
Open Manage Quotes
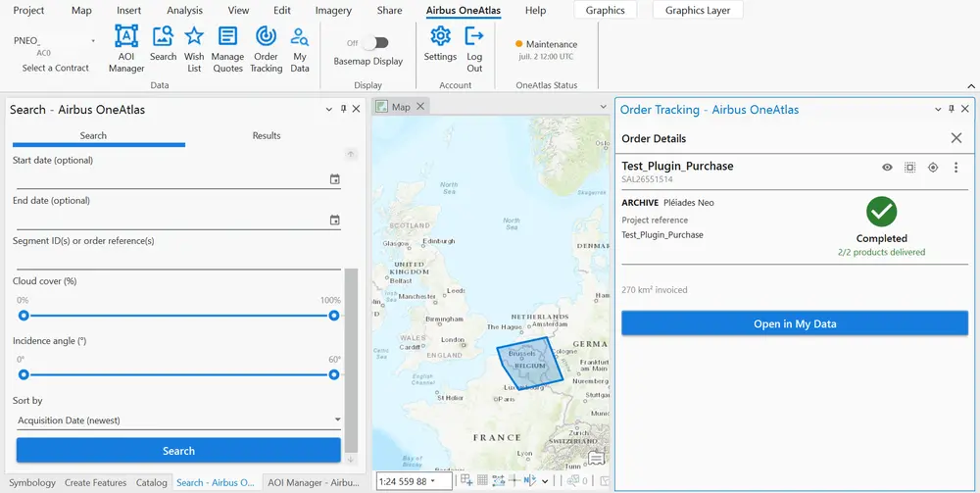pyautogui.click(x=227, y=49)
